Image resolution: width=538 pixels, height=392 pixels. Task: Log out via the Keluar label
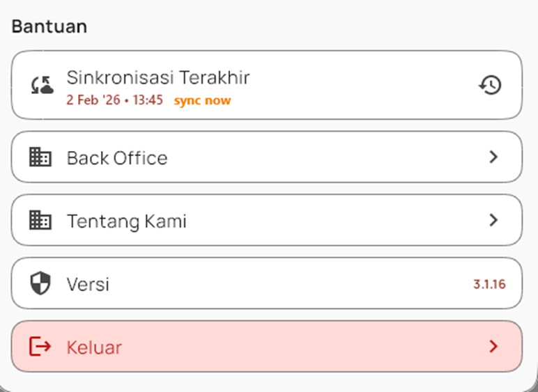click(94, 347)
